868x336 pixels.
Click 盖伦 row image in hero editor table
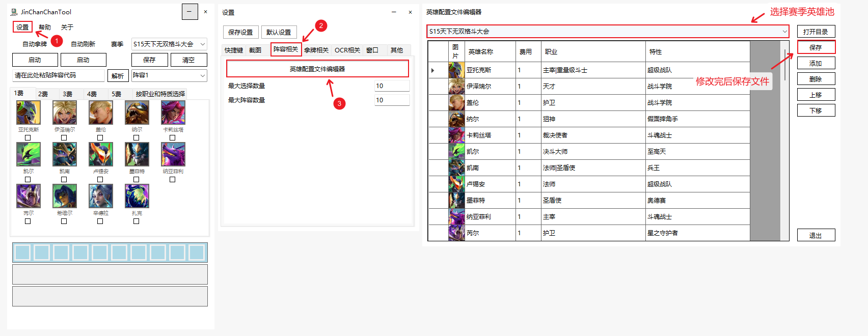tap(456, 103)
